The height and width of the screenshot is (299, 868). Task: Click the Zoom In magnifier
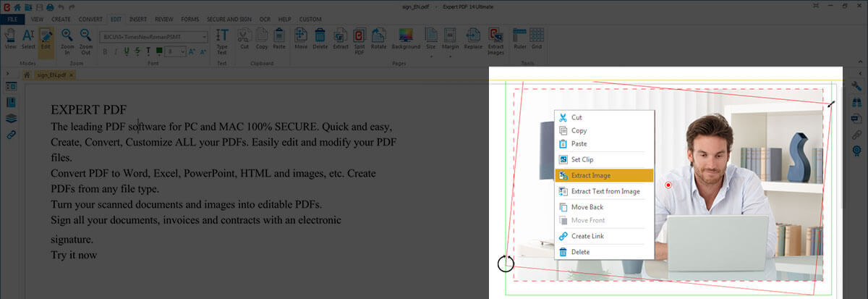pyautogui.click(x=67, y=41)
